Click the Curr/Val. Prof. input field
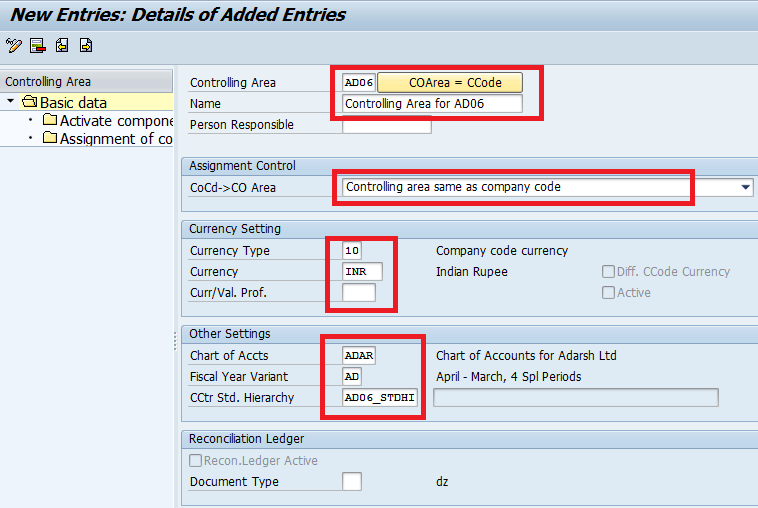The height and width of the screenshot is (508, 758). (359, 292)
